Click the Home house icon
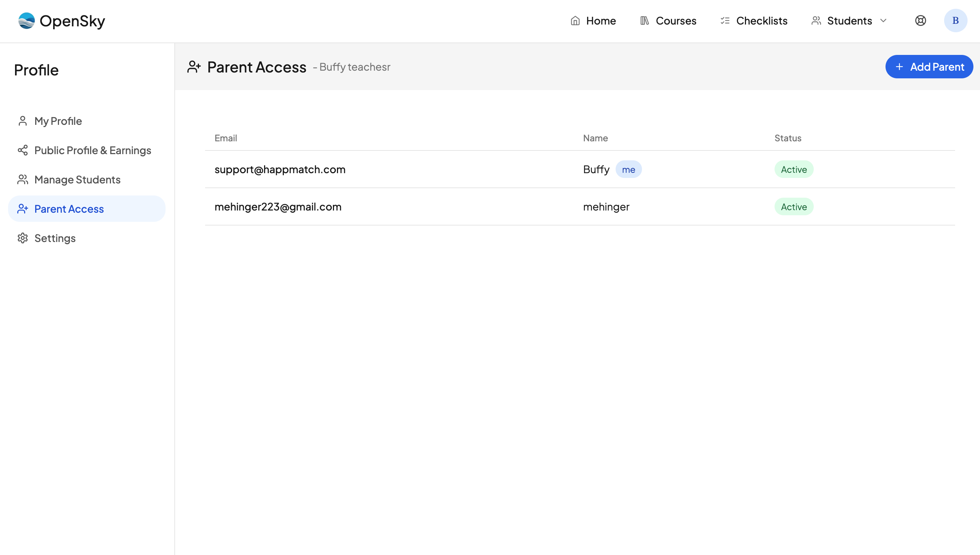This screenshot has width=980, height=555. coord(575,21)
